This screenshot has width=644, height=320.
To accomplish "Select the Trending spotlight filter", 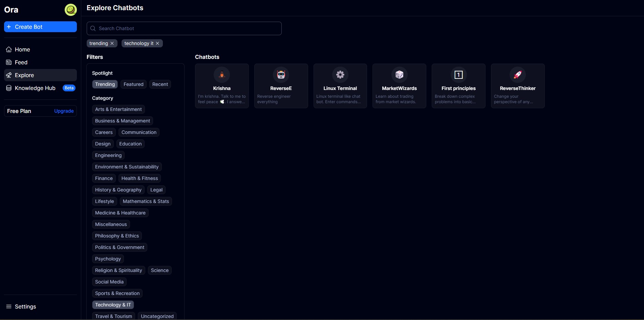I will click(105, 84).
